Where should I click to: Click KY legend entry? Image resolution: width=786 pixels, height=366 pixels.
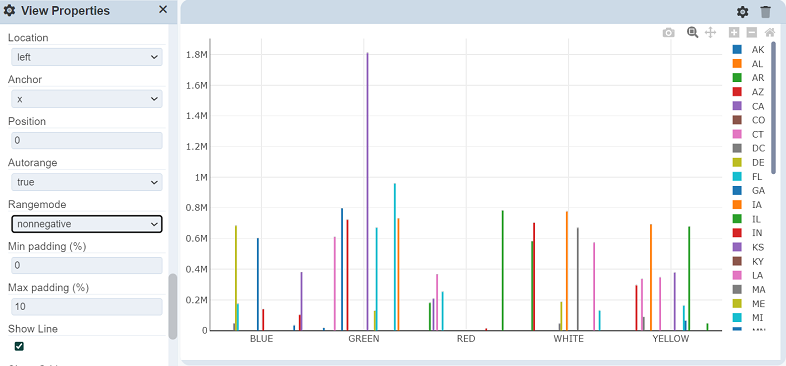point(748,261)
